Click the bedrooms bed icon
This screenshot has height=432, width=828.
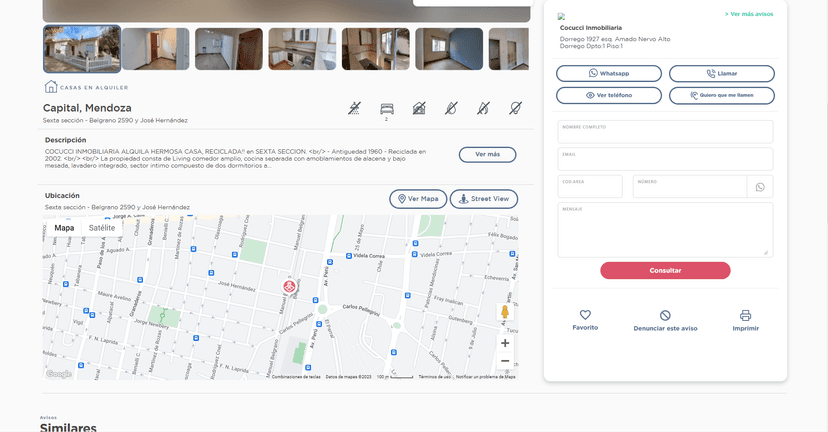pyautogui.click(x=387, y=107)
